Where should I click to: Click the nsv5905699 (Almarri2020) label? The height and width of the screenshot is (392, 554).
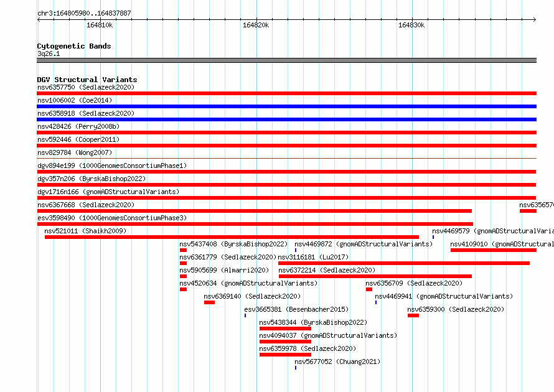click(224, 270)
